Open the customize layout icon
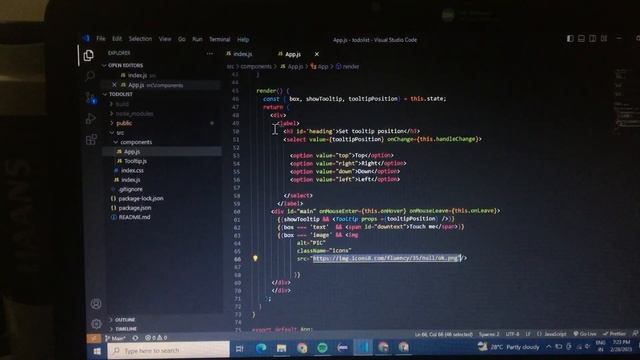 pos(604,38)
